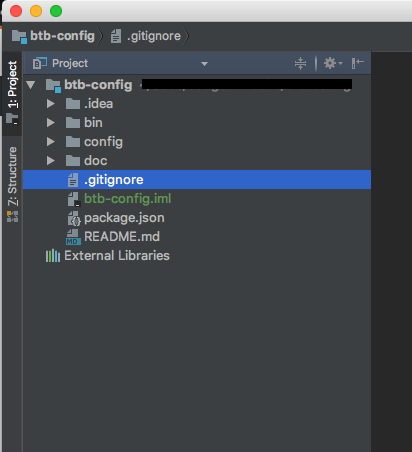
Task: Click the External Libraries bars icon
Action: click(x=53, y=256)
